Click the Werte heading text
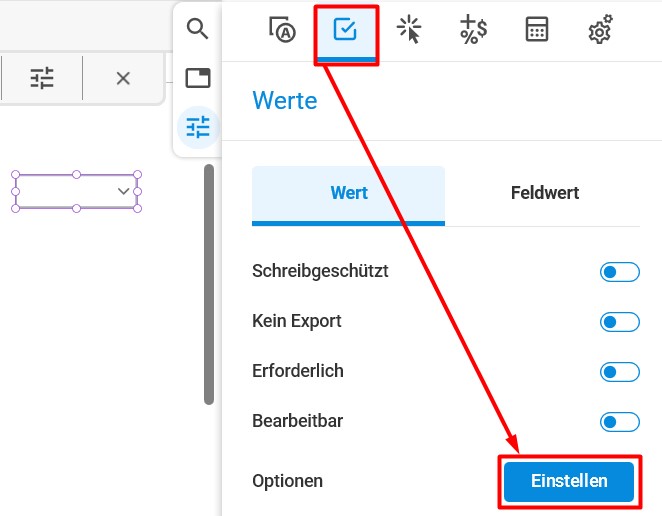Image resolution: width=662 pixels, height=516 pixels. click(x=285, y=100)
